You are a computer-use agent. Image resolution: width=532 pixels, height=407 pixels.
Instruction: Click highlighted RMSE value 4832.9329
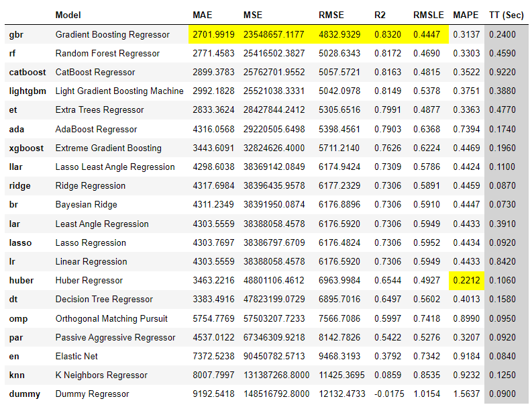[x=339, y=35]
